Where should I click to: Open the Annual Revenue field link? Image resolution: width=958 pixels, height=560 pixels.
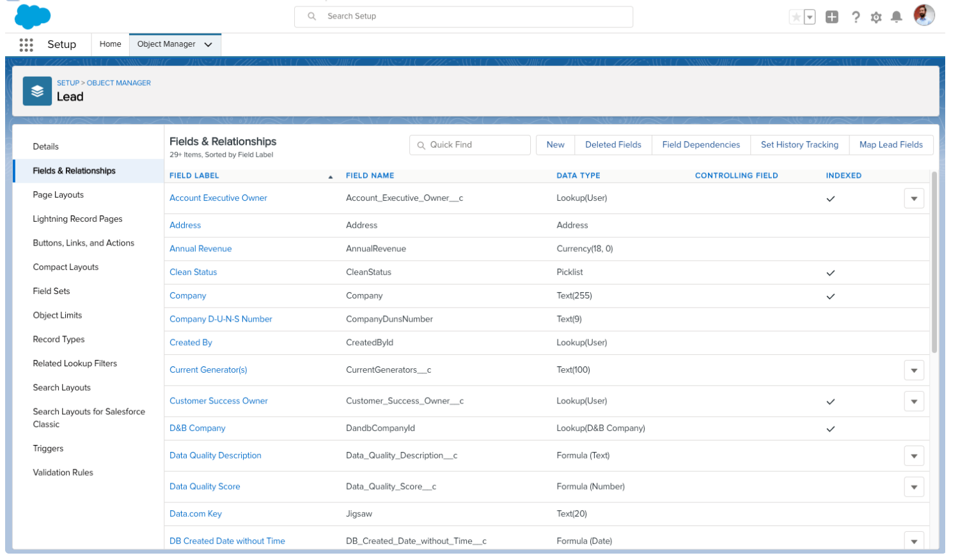tap(201, 249)
